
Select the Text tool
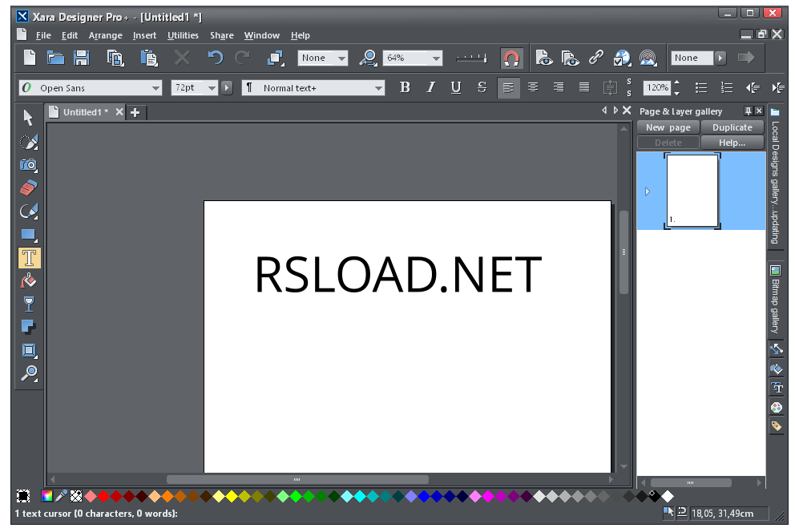click(29, 258)
